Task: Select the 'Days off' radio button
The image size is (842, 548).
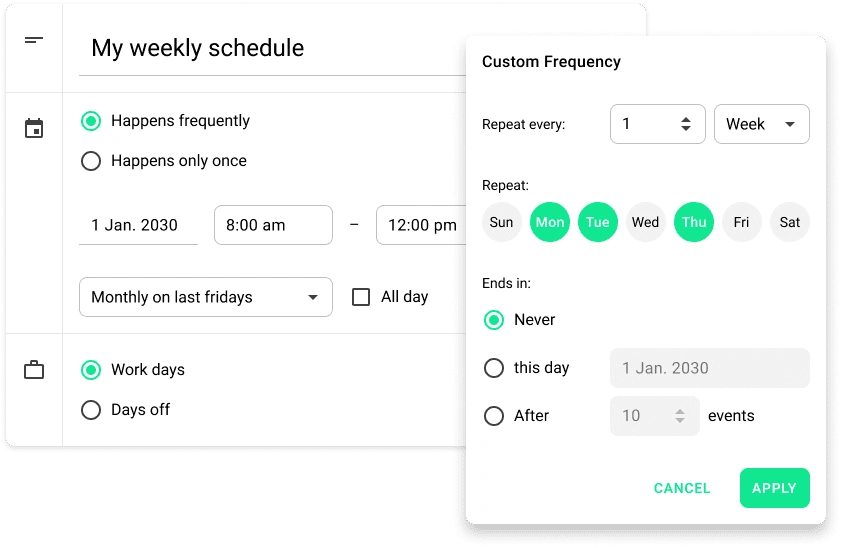Action: (x=91, y=410)
